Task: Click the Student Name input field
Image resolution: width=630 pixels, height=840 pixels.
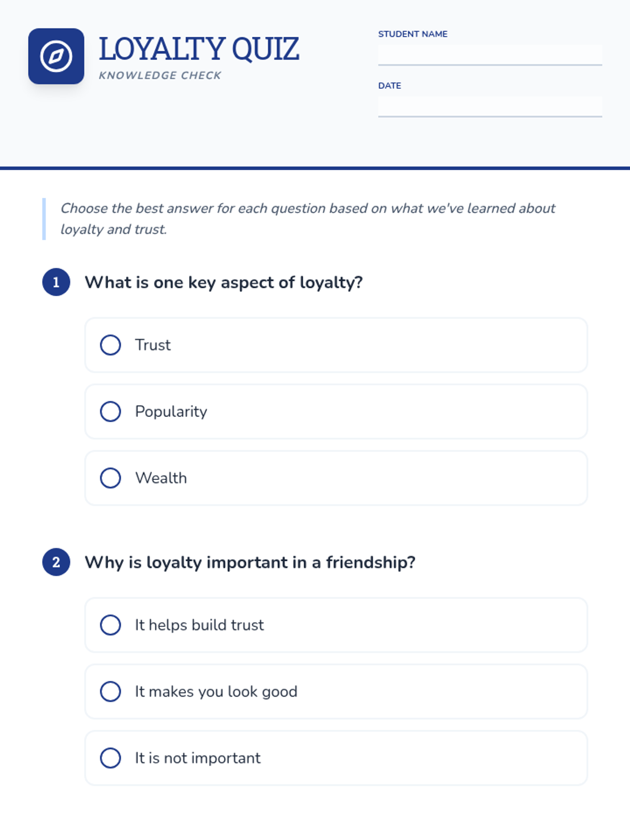Action: pos(489,55)
